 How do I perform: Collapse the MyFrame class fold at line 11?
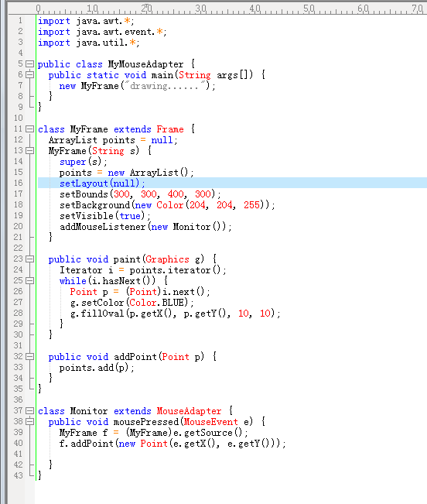pyautogui.click(x=29, y=129)
